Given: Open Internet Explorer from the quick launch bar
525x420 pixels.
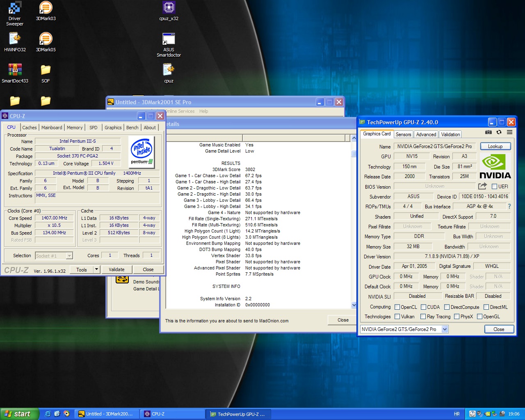Looking at the screenshot, I should tap(48, 414).
